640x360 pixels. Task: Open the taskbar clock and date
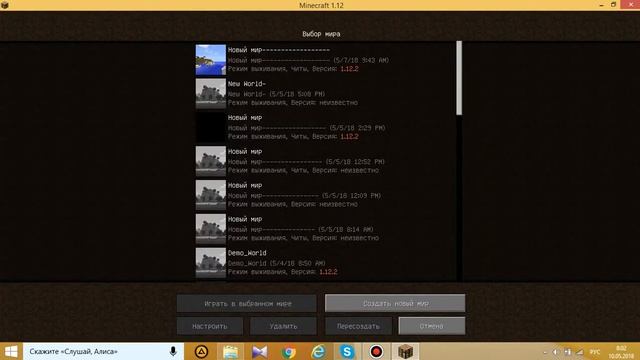tap(621, 352)
